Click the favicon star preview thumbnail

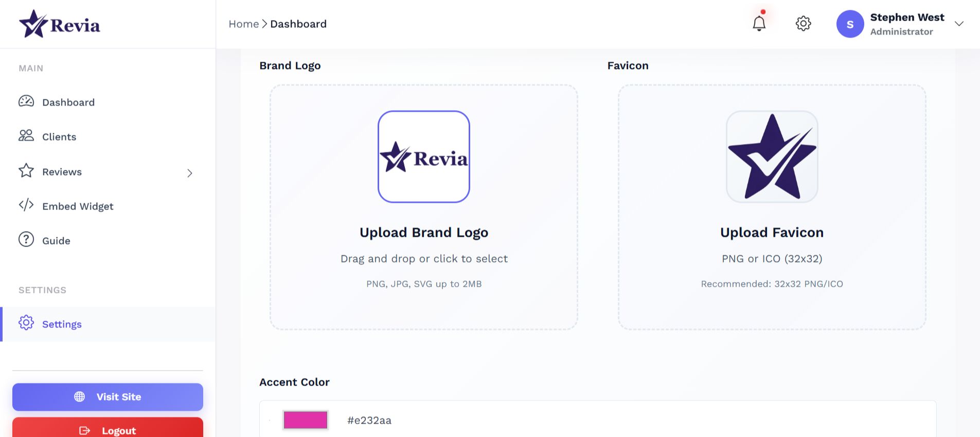(x=772, y=157)
